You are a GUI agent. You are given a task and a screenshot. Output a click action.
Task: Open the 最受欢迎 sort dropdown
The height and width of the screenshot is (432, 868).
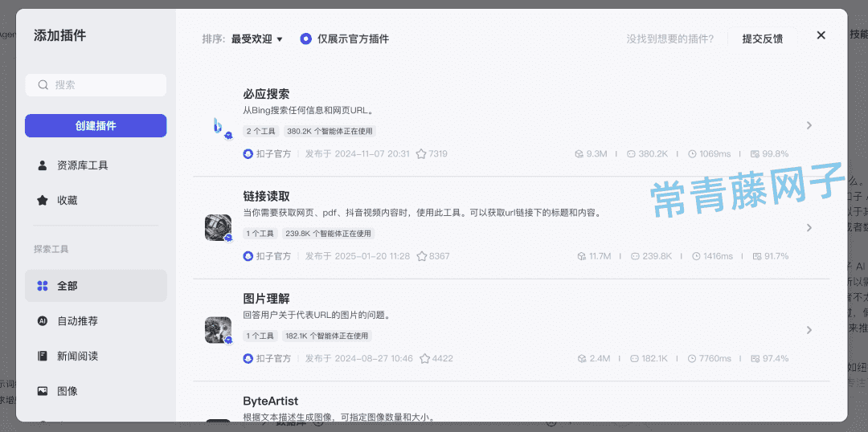point(257,39)
